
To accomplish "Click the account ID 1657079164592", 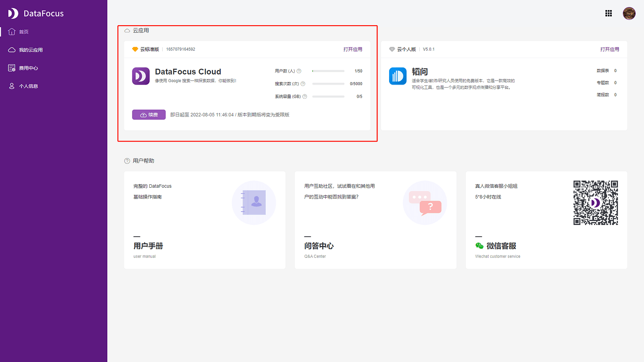I will coord(181,49).
